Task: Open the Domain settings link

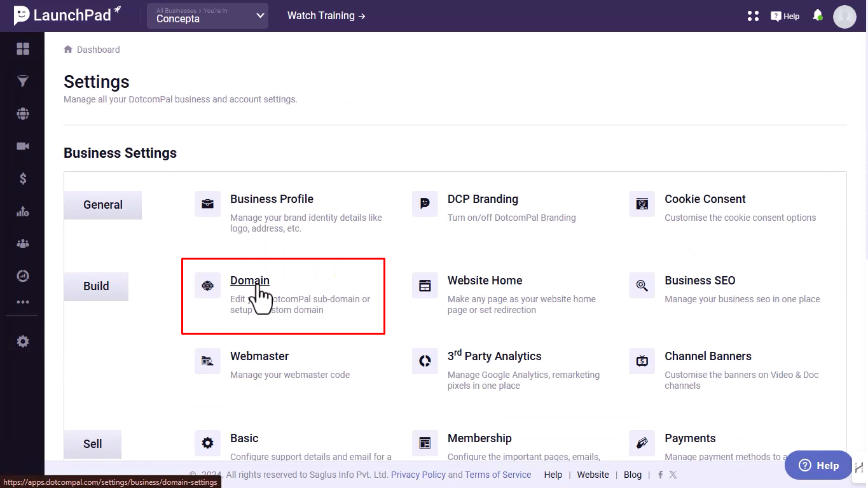Action: [250, 281]
